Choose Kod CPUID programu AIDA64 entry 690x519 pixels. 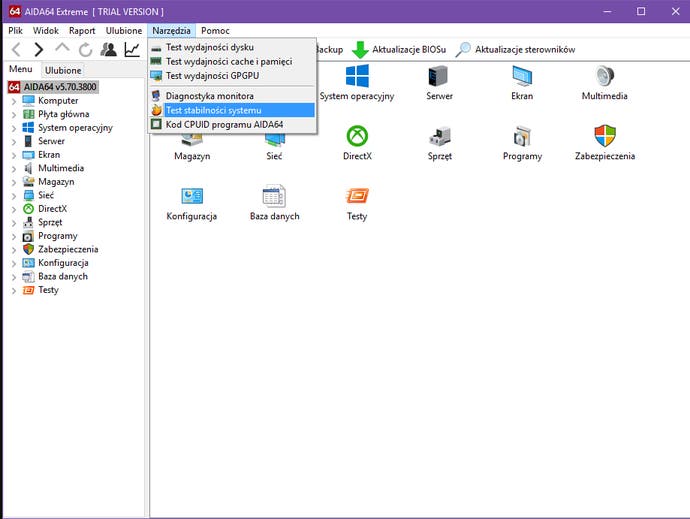click(x=232, y=125)
